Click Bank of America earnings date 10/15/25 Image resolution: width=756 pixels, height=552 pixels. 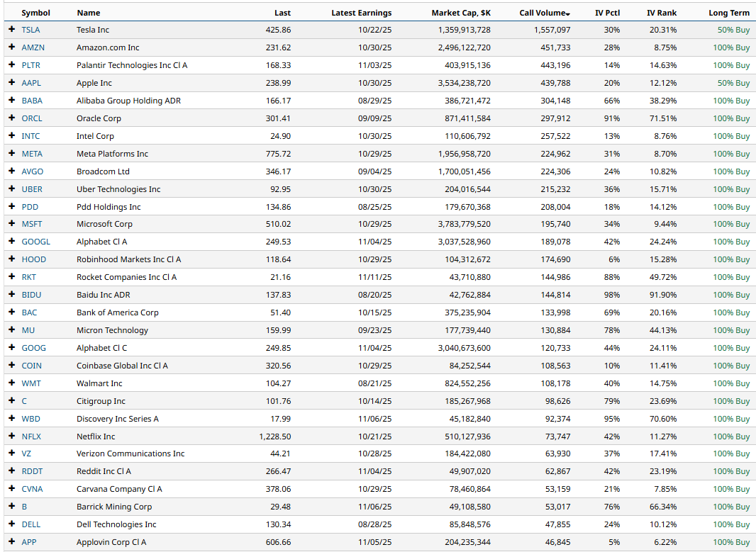tap(375, 312)
